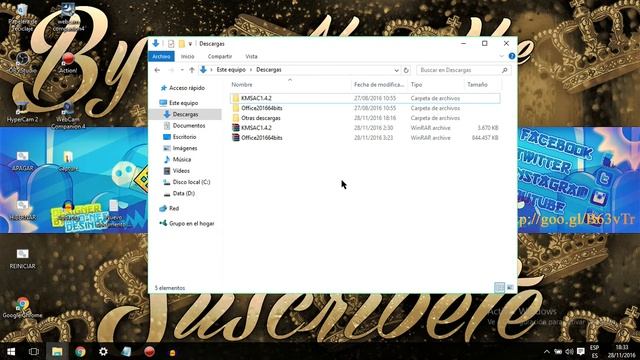Viewport: 640px width, 360px height.
Task: Open the recent locations dropdown arrow
Action: point(182,70)
